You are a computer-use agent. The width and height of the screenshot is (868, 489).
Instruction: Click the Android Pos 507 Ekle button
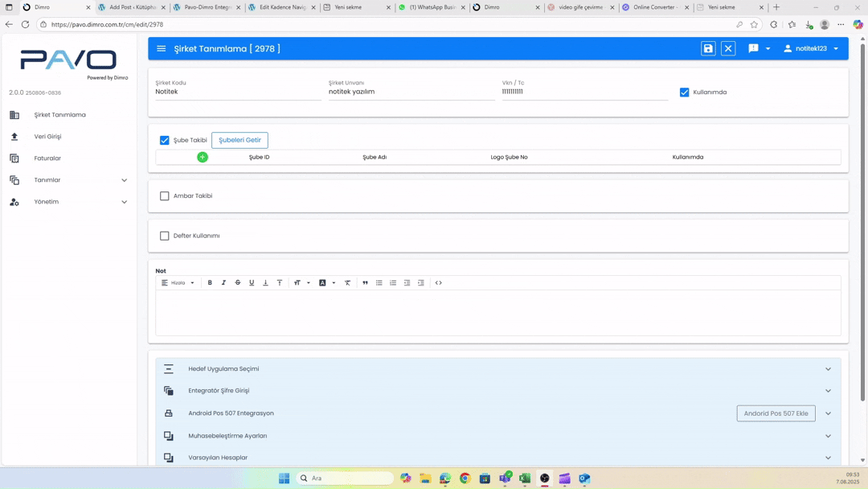pos(776,413)
